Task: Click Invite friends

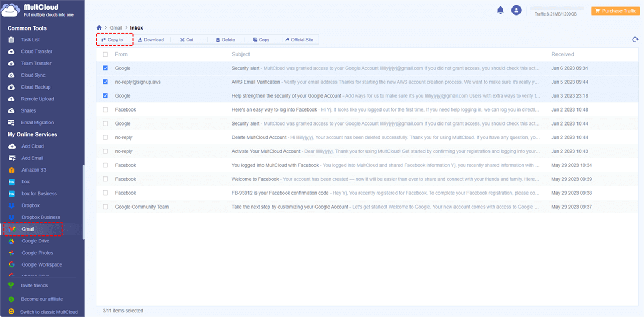Action: tap(34, 285)
